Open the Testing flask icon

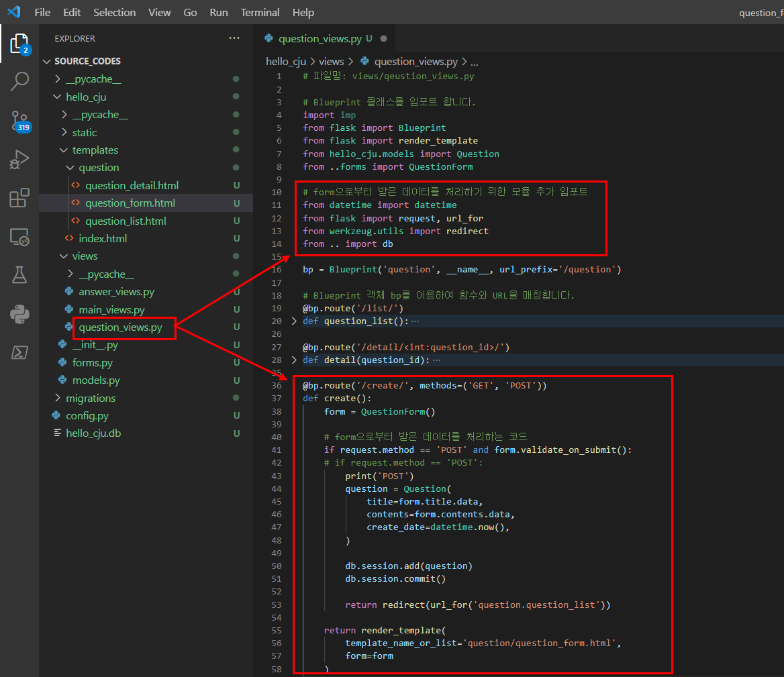click(x=19, y=275)
